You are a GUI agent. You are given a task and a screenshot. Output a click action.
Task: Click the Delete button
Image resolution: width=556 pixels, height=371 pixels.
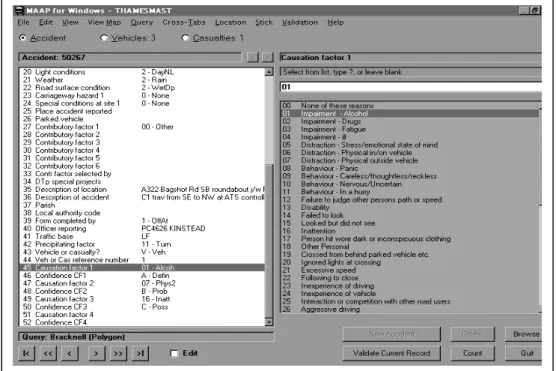[473, 334]
